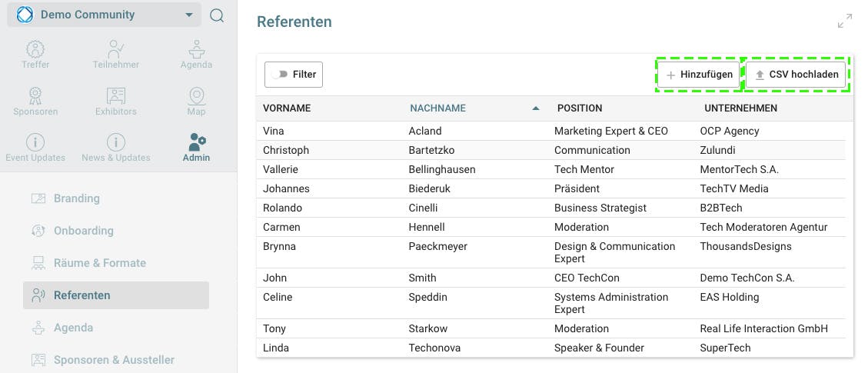Expand table to fullscreen view
This screenshot has height=373, width=868.
pos(844,22)
